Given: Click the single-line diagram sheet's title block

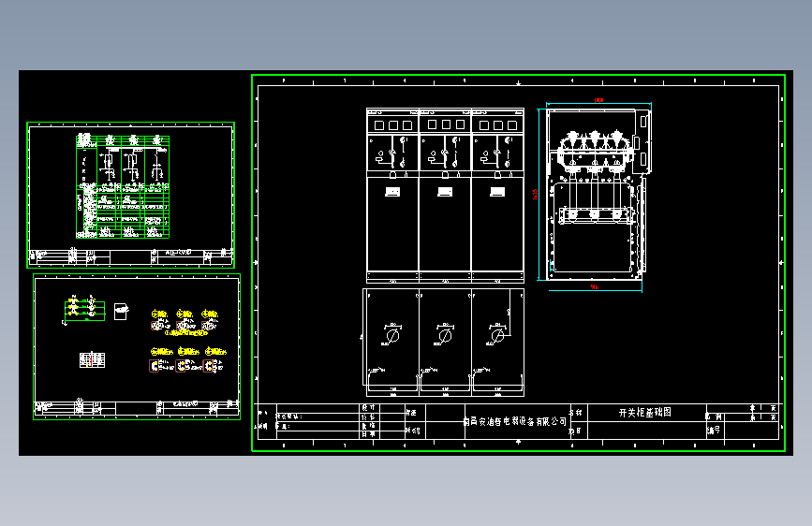Looking at the screenshot, I should tap(130, 256).
